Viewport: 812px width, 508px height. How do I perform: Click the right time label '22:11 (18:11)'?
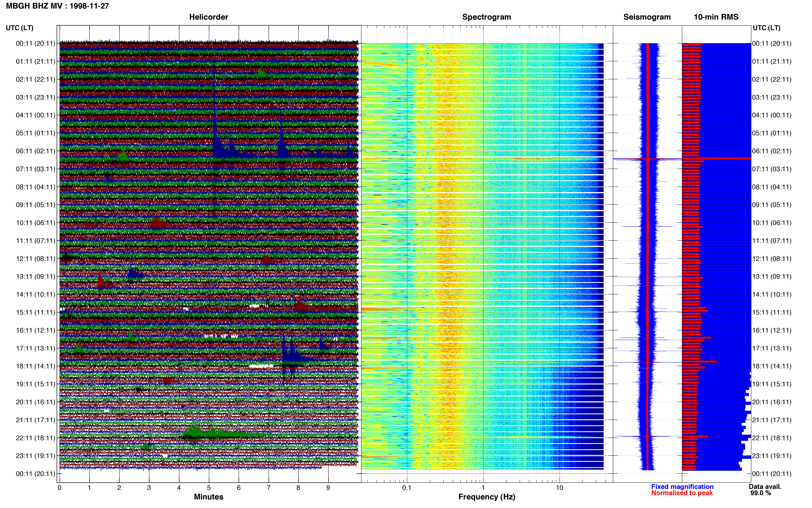tap(772, 438)
